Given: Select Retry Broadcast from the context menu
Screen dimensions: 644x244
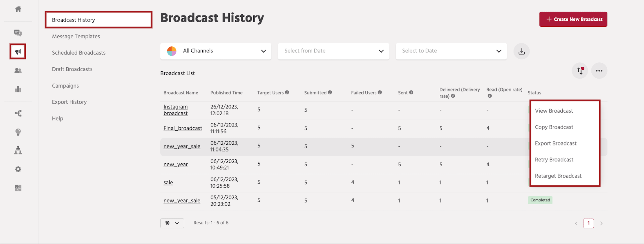Looking at the screenshot, I should tap(554, 159).
